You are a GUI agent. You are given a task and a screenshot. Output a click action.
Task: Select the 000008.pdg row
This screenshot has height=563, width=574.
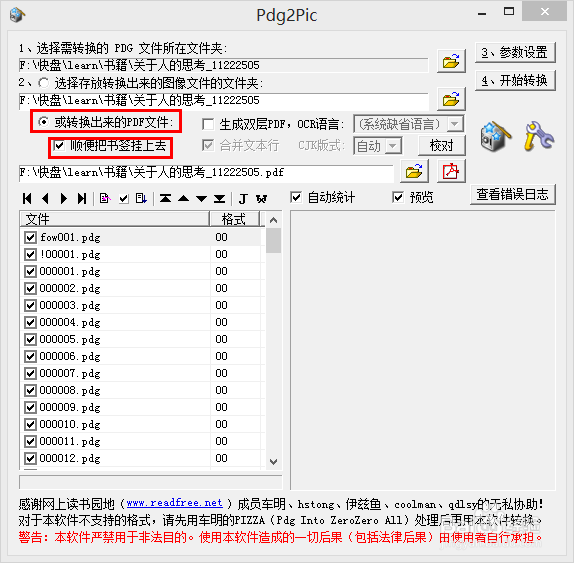point(143,390)
